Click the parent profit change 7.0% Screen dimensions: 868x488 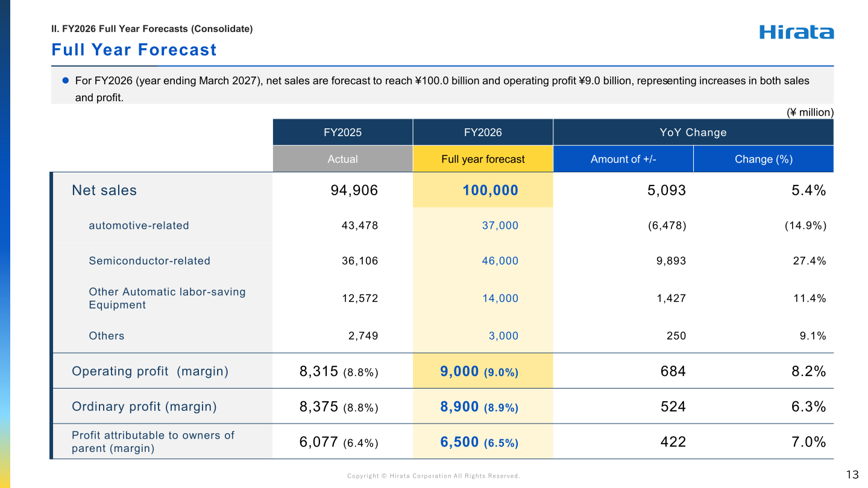pos(809,442)
